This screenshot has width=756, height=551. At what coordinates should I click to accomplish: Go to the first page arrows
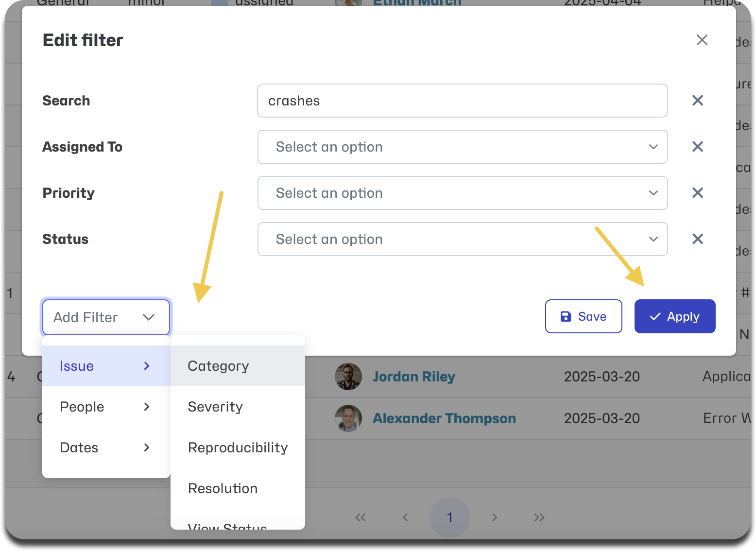(x=361, y=517)
